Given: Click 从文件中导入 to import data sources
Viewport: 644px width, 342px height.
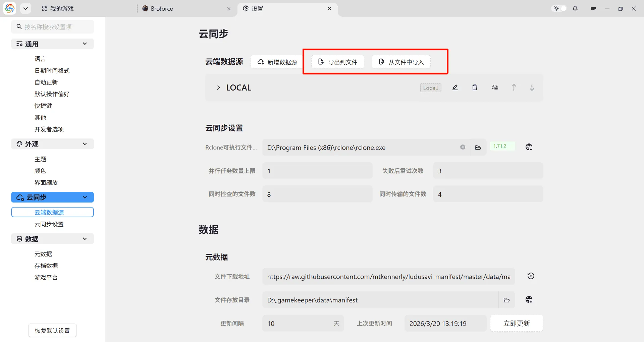Looking at the screenshot, I should coord(401,62).
